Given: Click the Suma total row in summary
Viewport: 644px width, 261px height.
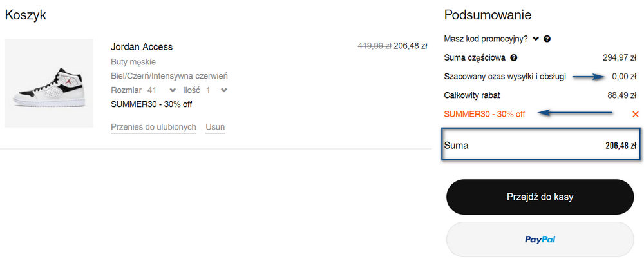Looking at the screenshot, I should (540, 146).
